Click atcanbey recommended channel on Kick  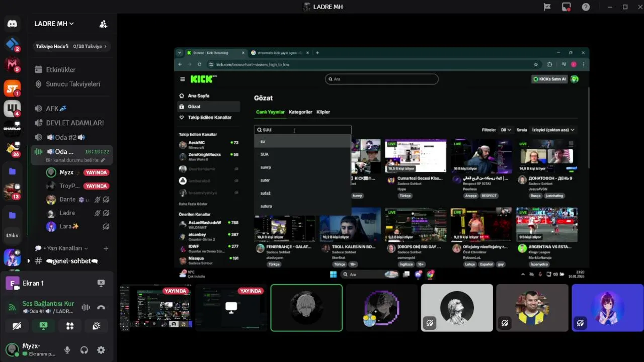[209, 236]
